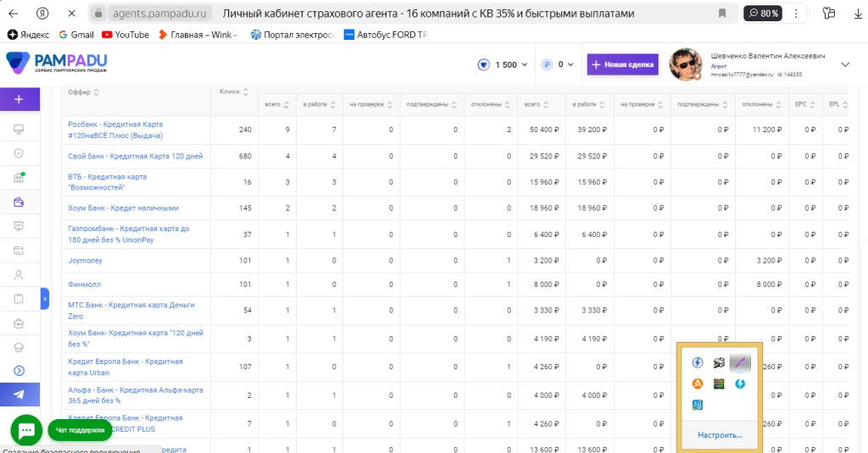Open browser downloads arrow icon
Screen dimensions: 868x453
point(858,14)
